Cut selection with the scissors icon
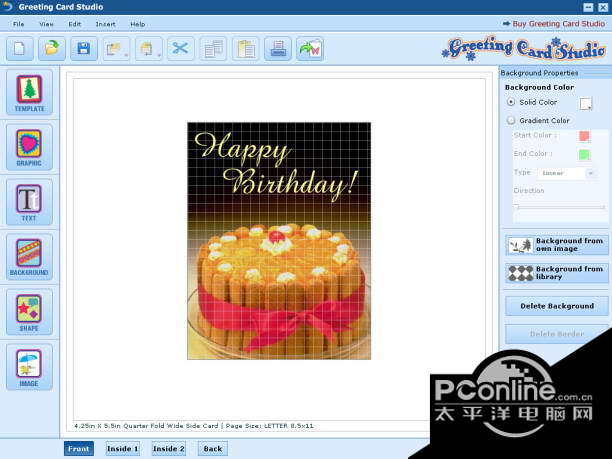 tap(180, 49)
